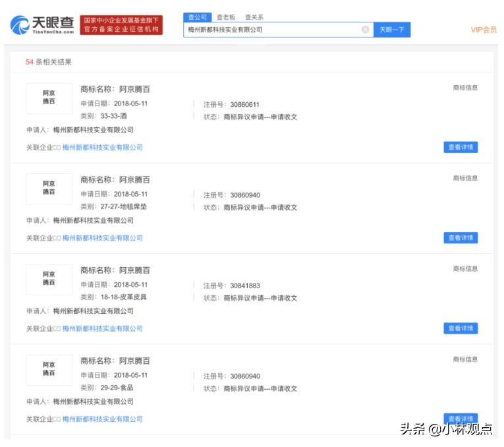Image resolution: width=504 pixels, height=447 pixels.
Task: Click the 申请人 line in the 33-33-酒 result
Action: 80,130
